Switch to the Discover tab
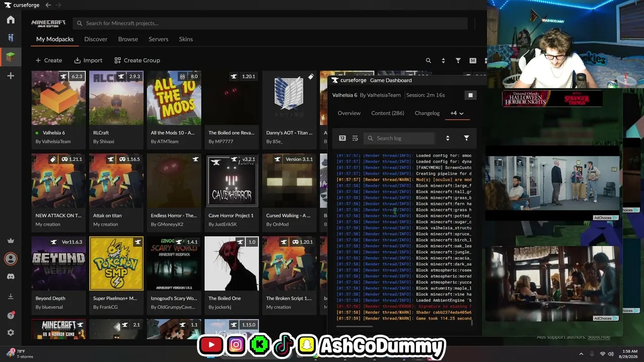 tap(96, 39)
